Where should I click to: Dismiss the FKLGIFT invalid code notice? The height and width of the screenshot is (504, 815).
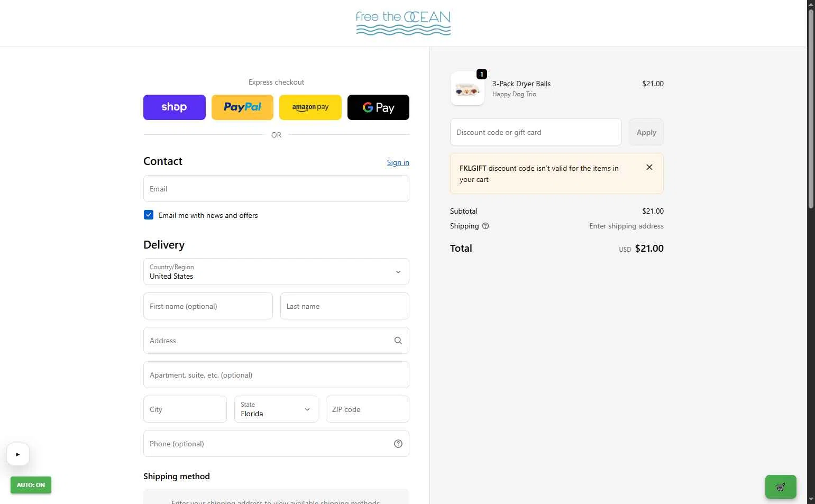click(x=649, y=167)
